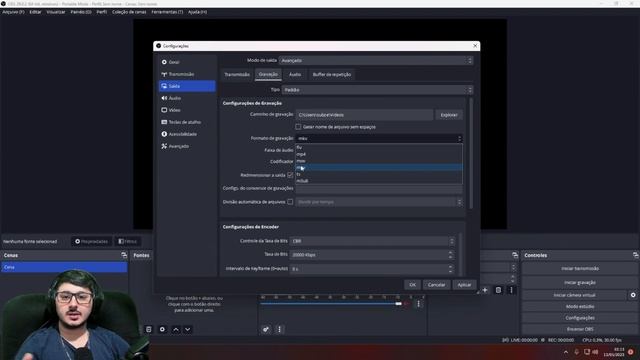
Task: Open the Tipo dropdown set to Padrão
Action: pyautogui.click(x=378, y=90)
